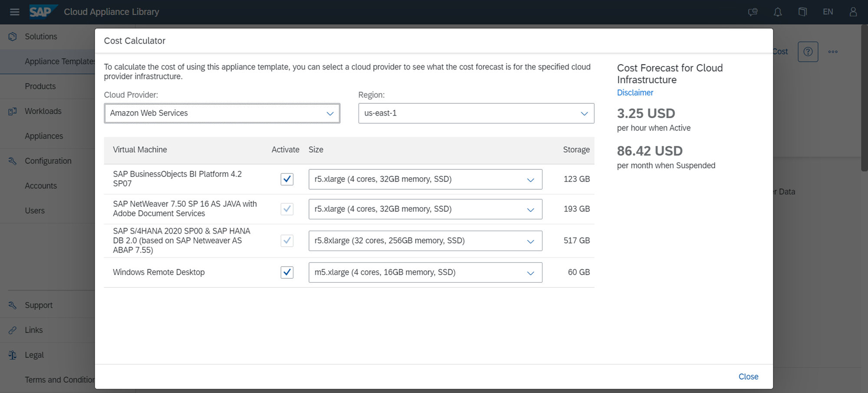
Task: Open the user profile icon
Action: (853, 12)
